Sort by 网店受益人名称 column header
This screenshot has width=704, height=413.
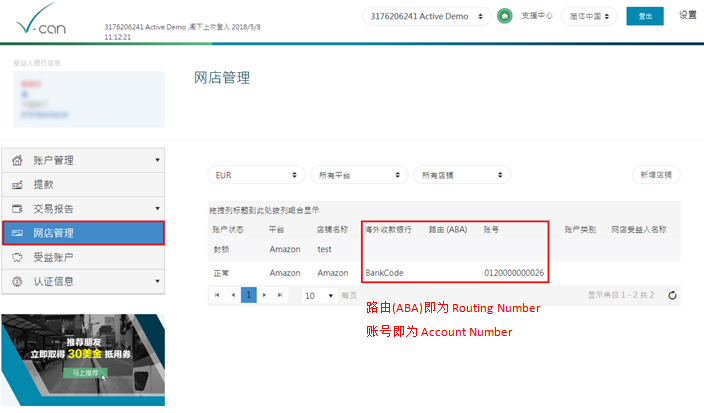[x=638, y=229]
